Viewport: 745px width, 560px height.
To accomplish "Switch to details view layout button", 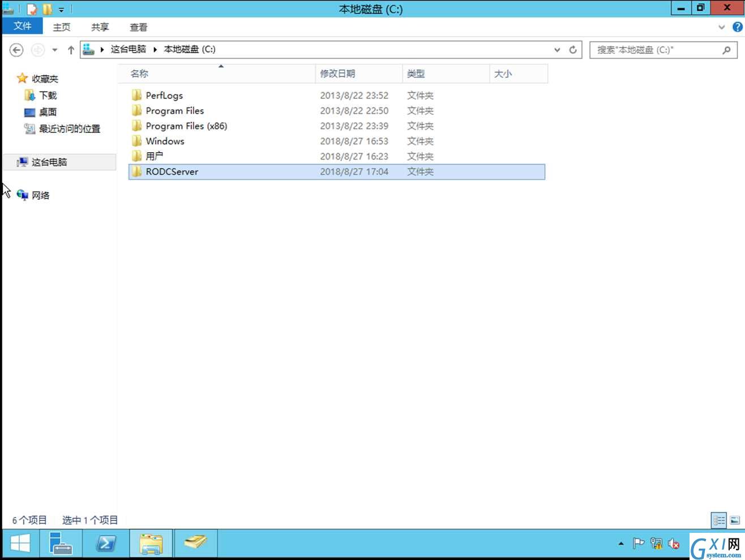I will point(718,520).
